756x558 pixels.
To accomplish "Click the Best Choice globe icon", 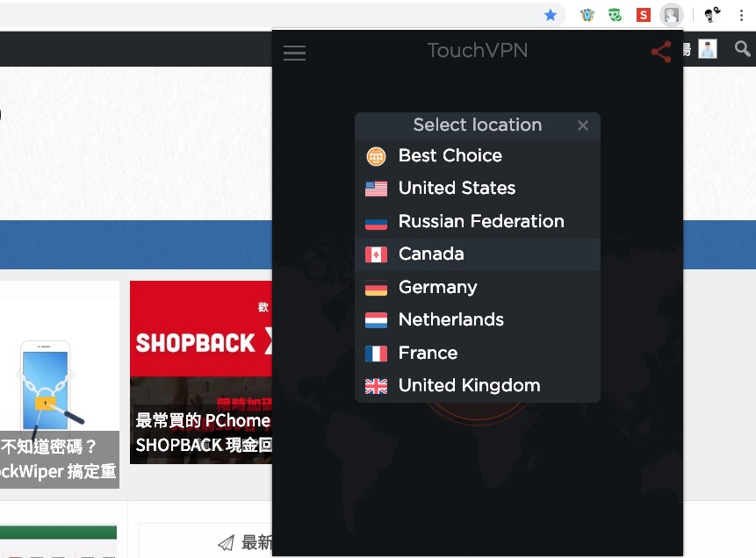I will [x=376, y=156].
